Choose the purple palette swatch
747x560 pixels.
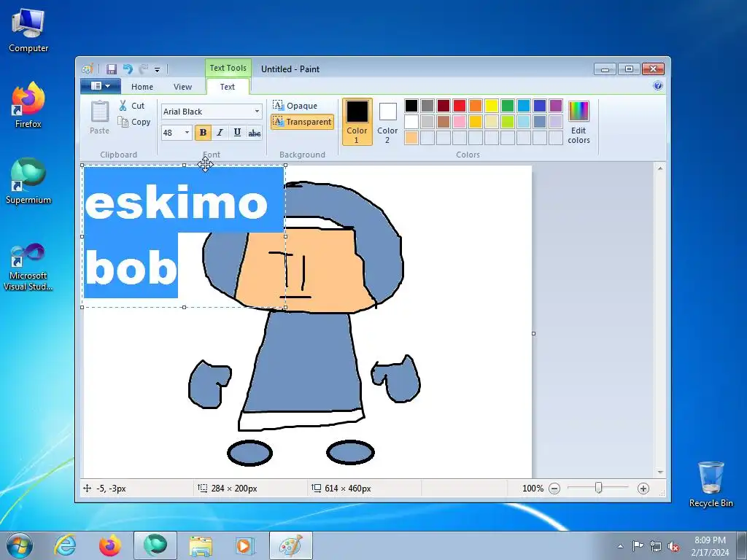coord(555,106)
